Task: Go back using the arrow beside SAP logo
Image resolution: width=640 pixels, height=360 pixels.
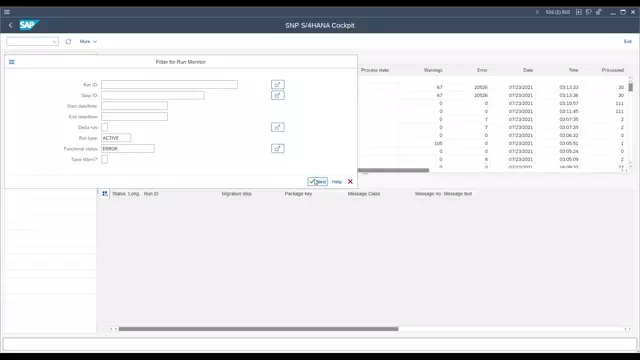Action: 11,25
